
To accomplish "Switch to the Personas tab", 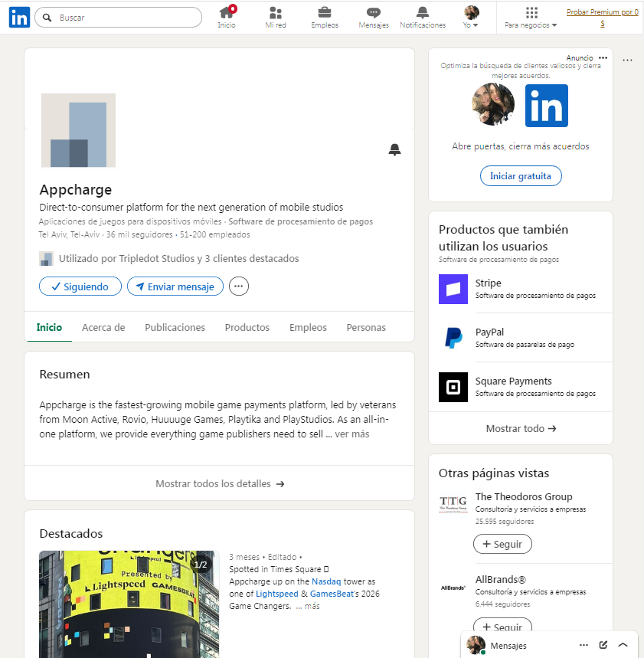I will tap(366, 327).
